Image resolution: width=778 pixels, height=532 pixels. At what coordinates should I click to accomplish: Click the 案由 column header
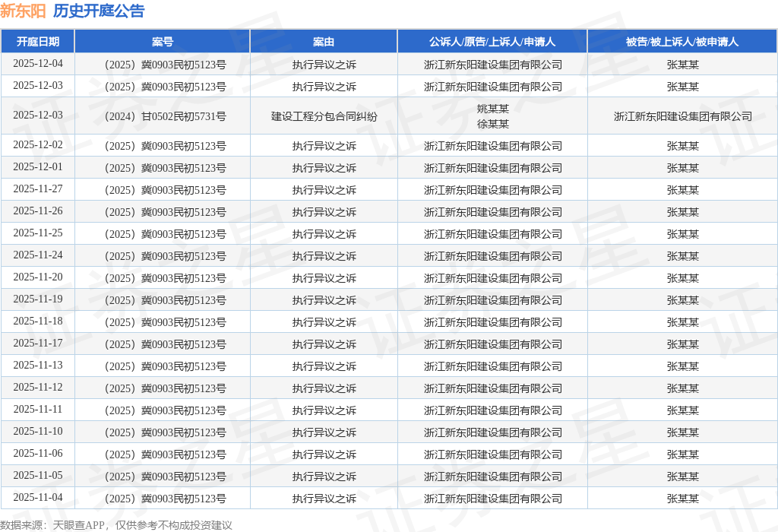pos(324,42)
